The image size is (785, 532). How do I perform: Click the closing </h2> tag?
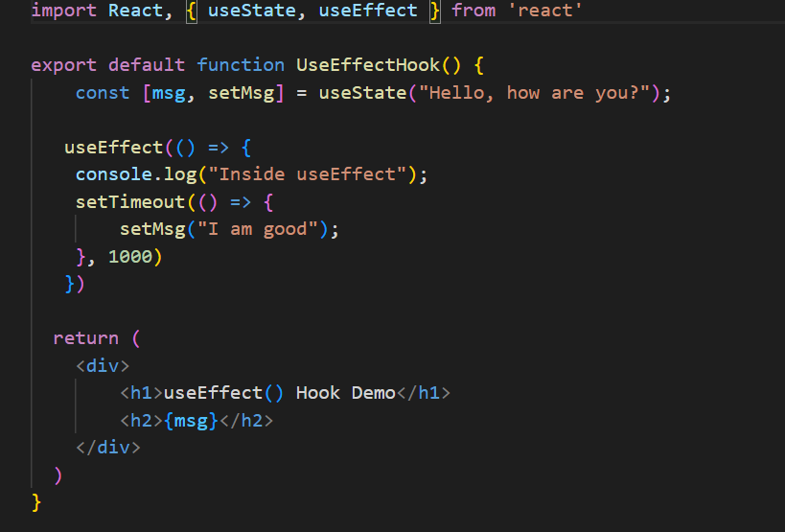pos(245,421)
